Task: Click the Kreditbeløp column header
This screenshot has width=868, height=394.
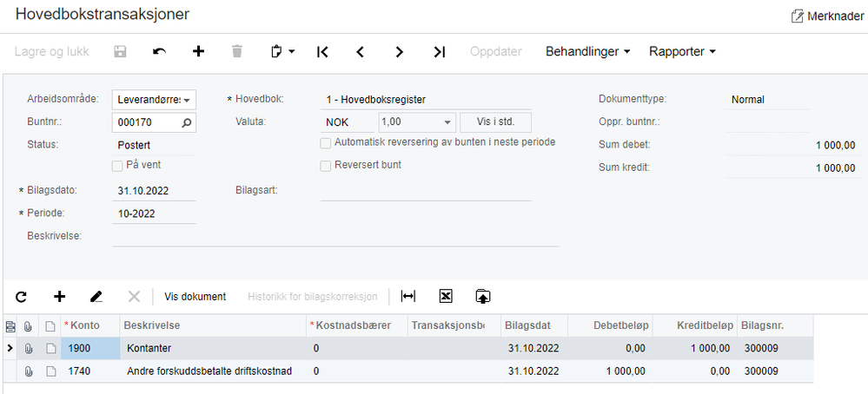Action: click(694, 325)
